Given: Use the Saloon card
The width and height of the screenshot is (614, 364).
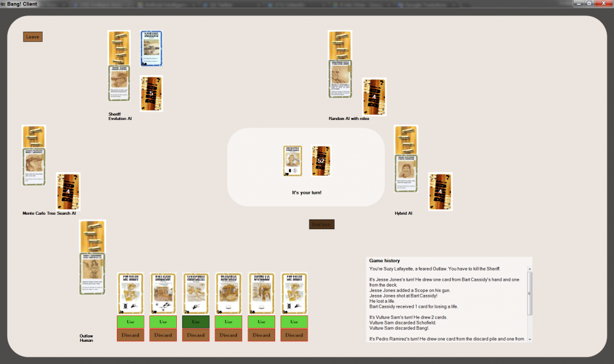Looking at the screenshot, I should point(163,321).
